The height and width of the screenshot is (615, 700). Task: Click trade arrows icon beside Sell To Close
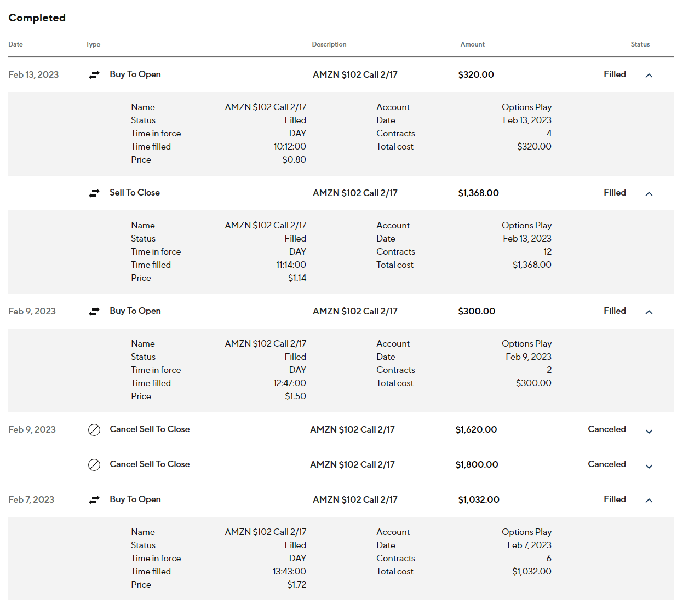click(x=94, y=193)
